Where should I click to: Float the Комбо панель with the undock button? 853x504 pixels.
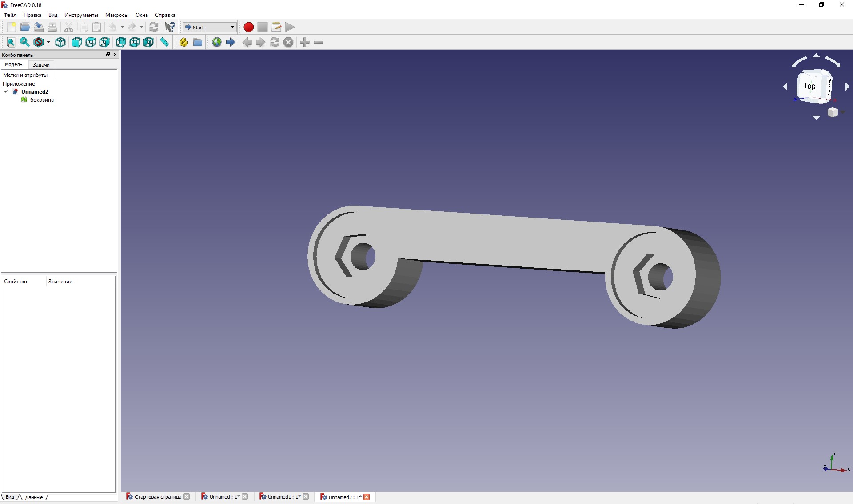[x=108, y=55]
